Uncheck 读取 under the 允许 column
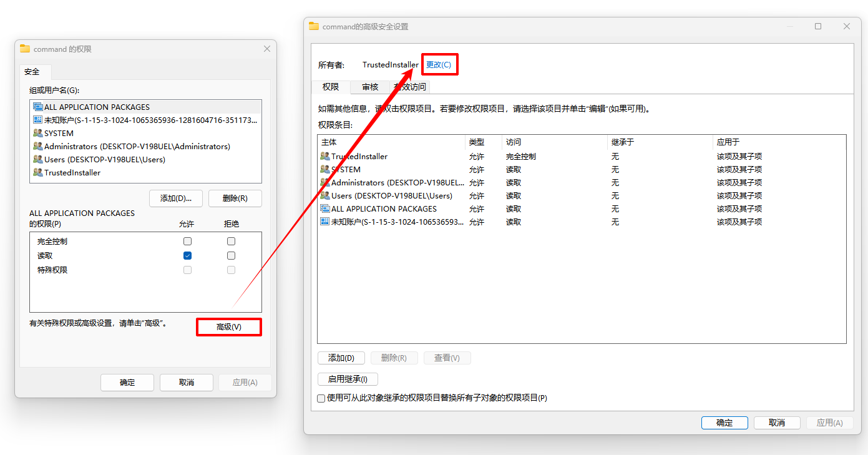 [187, 255]
